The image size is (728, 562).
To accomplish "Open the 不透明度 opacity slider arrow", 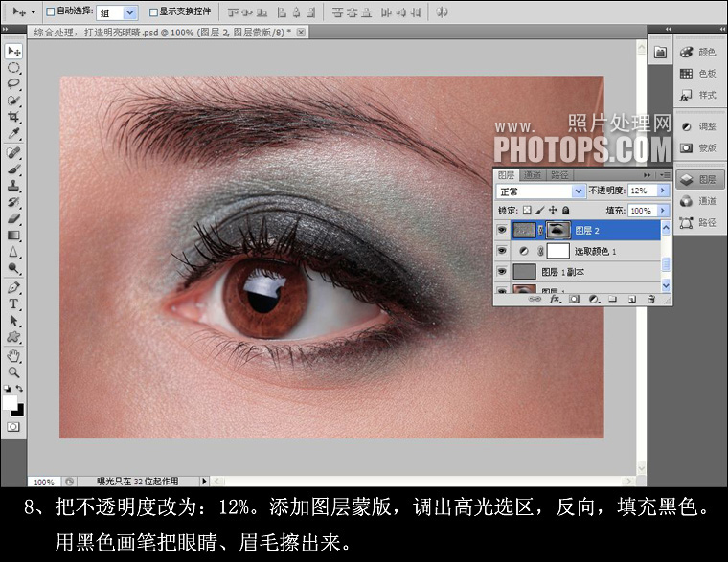I will pos(663,191).
